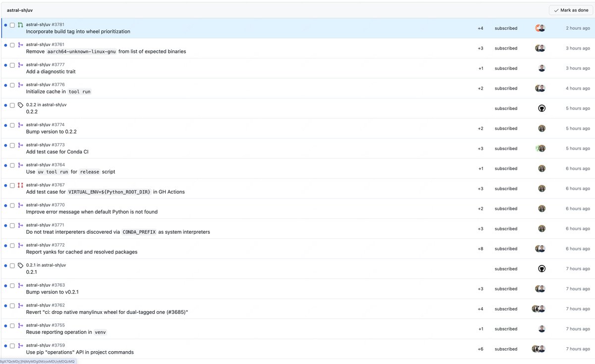Click merged icon on #3759 row
Viewport: 595px width, 364px height.
click(x=20, y=346)
